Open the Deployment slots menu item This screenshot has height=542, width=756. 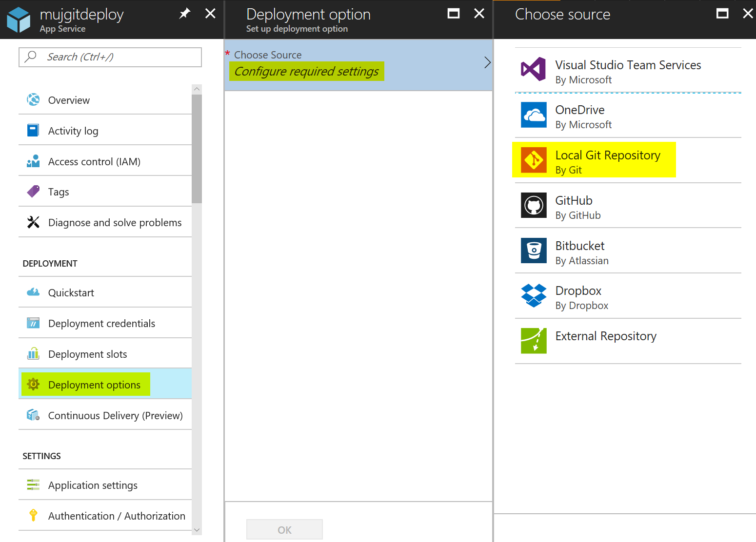pyautogui.click(x=105, y=353)
